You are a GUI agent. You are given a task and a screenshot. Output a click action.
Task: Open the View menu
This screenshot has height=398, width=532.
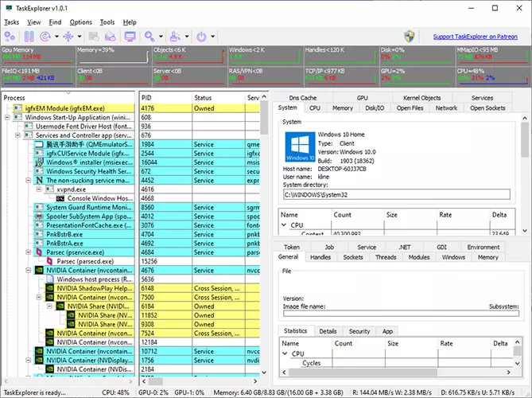coord(34,22)
